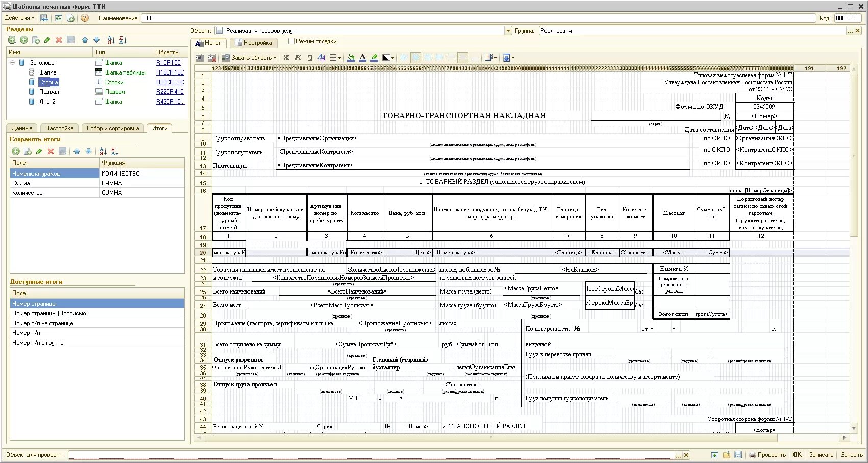Viewport: 868px width, 463px height.
Task: Open the Данные tab
Action: pyautogui.click(x=22, y=128)
